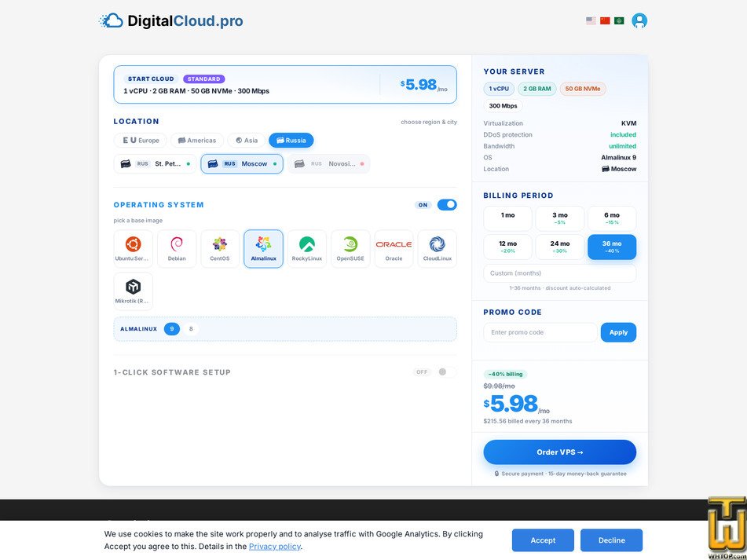The image size is (747, 560).
Task: Select the CloudLinux OS image
Action: 437,249
